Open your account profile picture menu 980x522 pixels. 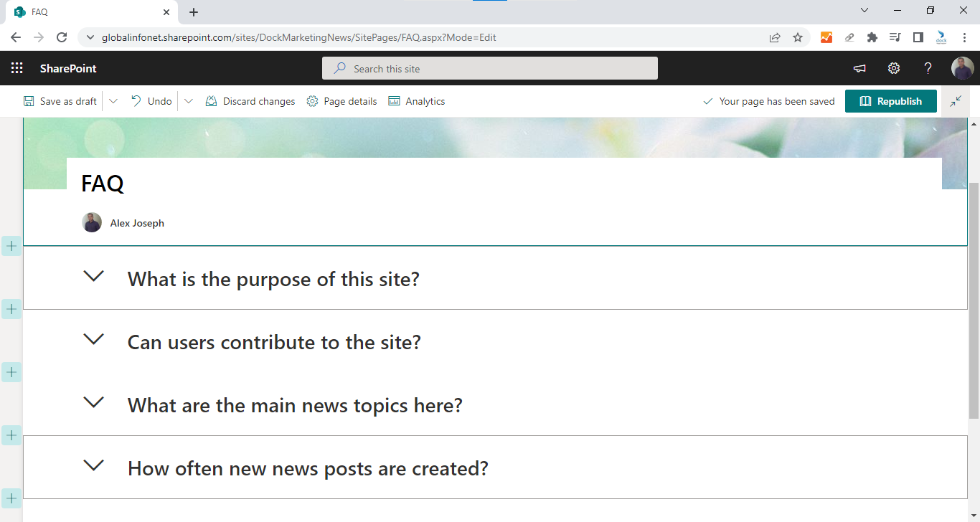pos(962,68)
